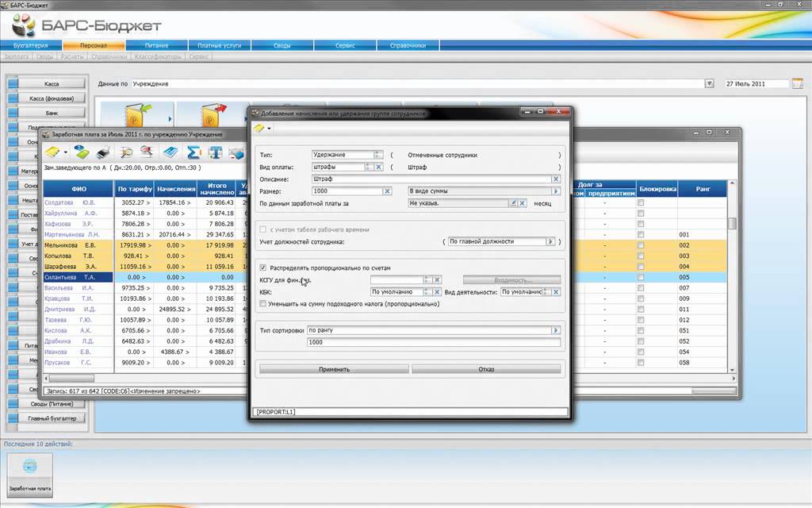
Task: Uncheck Распределять пропорционально по счетам
Action: click(x=264, y=268)
